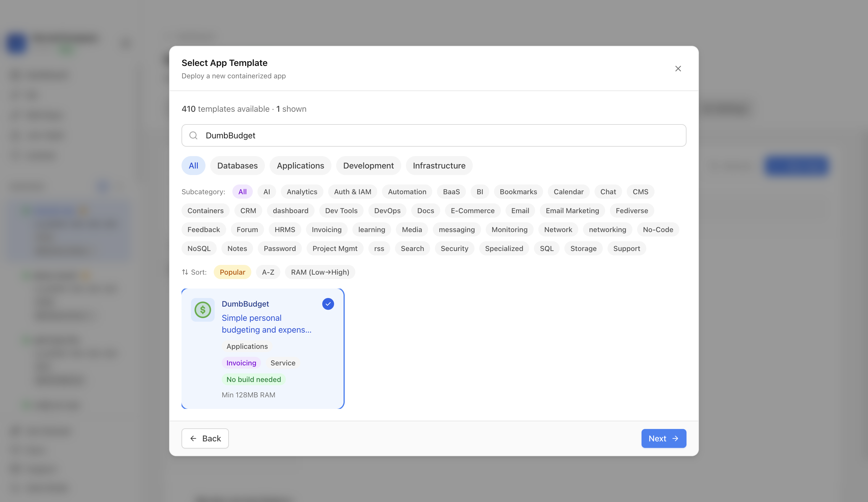
Task: Filter by Storage subcategory
Action: point(583,248)
